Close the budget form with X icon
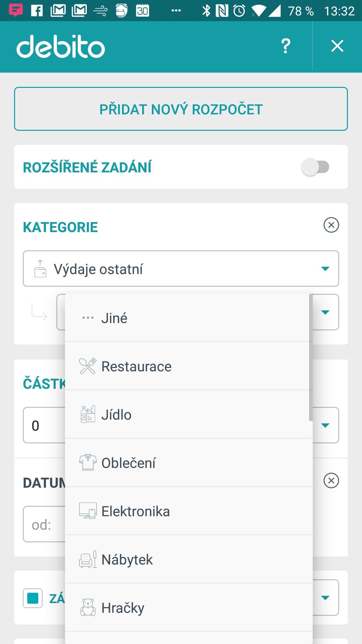This screenshot has height=644, width=362. pyautogui.click(x=337, y=46)
